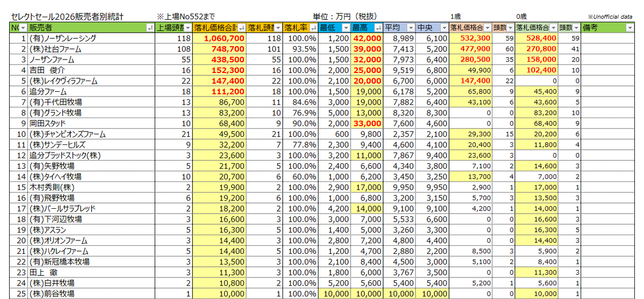This screenshot has width=644, height=299.
Task: Select seller cell 木村秀則(株)
Action: coord(92,187)
